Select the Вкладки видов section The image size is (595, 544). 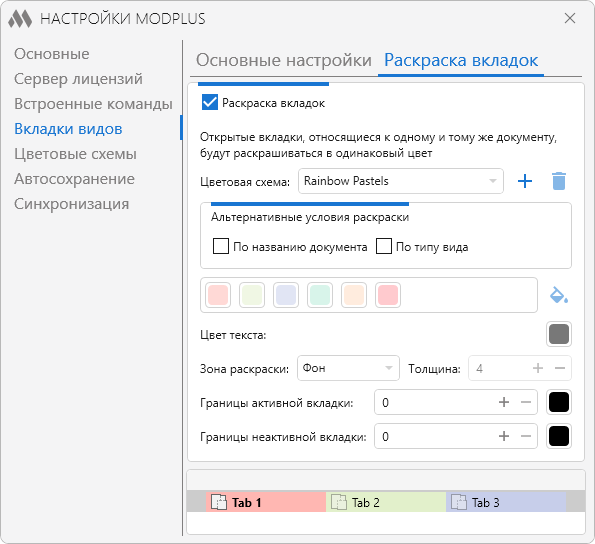[68, 129]
